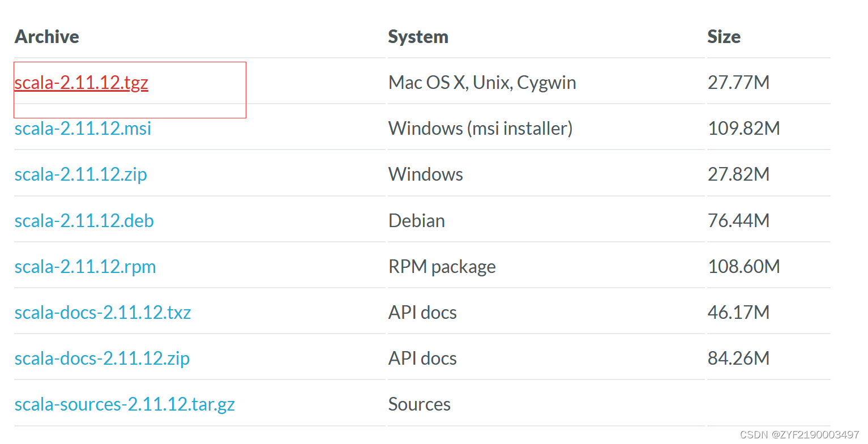
Task: Select the 'RPM package' cell
Action: click(x=442, y=267)
